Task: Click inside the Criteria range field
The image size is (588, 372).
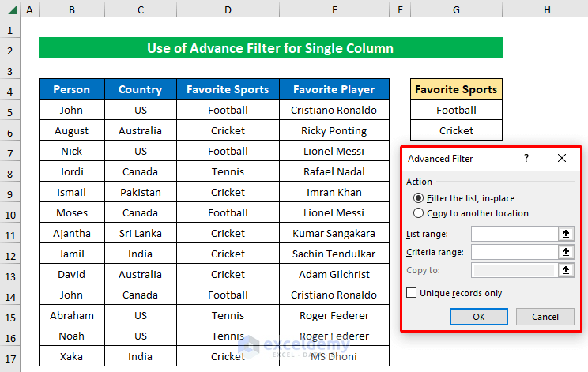Action: 514,252
